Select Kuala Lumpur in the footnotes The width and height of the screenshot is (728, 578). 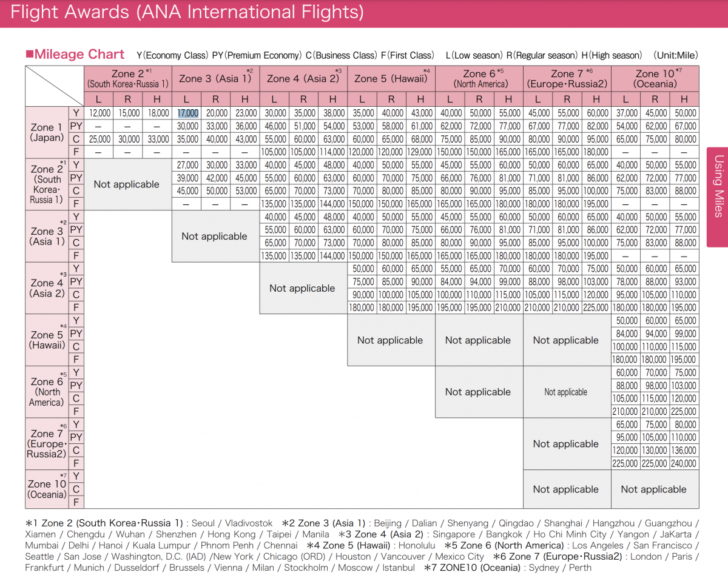[x=161, y=545]
